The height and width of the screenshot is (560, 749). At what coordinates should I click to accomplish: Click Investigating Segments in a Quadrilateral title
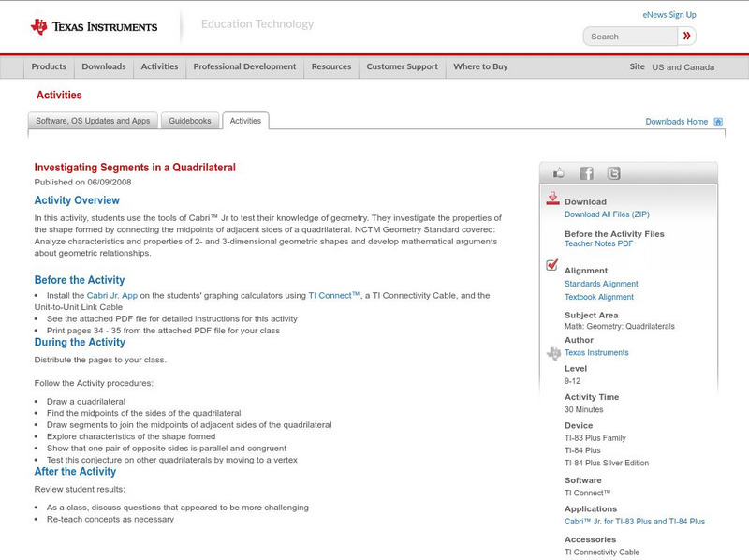pos(135,168)
